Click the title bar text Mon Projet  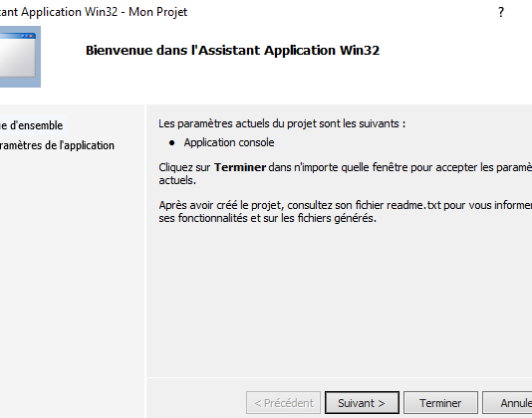coord(157,12)
